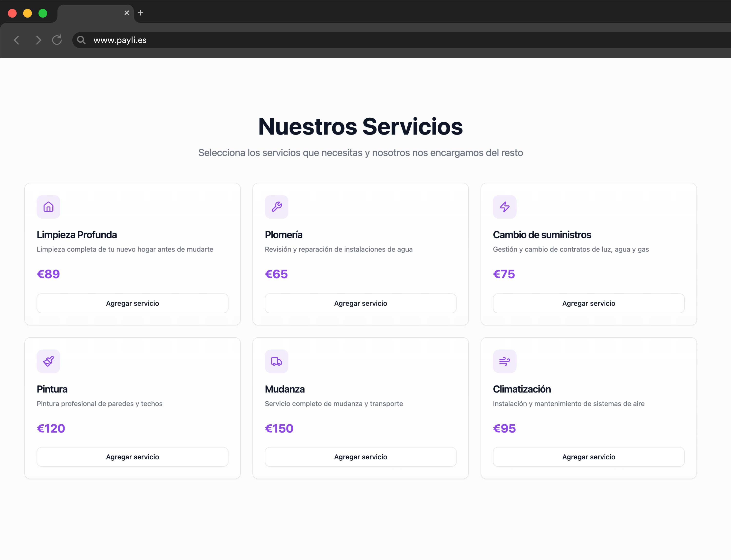Viewport: 731px width, 560px height.
Task: Go forward using the browser forward arrow
Action: (x=38, y=40)
